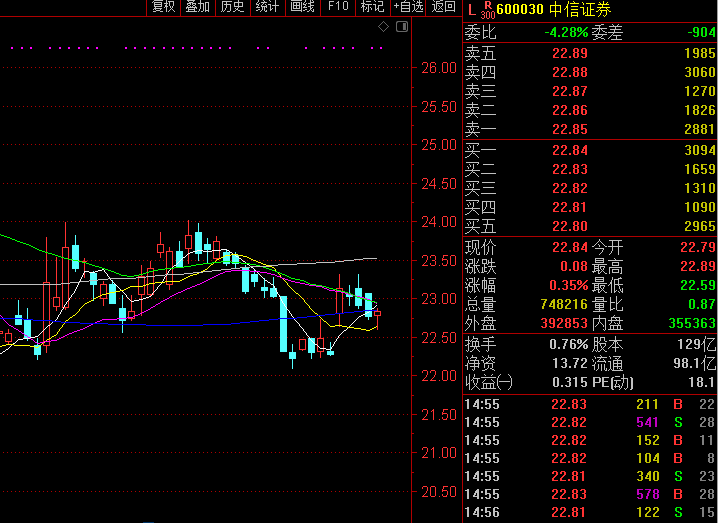Select the 14:55 tick with volume 541
This screenshot has height=523, width=719.
(589, 422)
